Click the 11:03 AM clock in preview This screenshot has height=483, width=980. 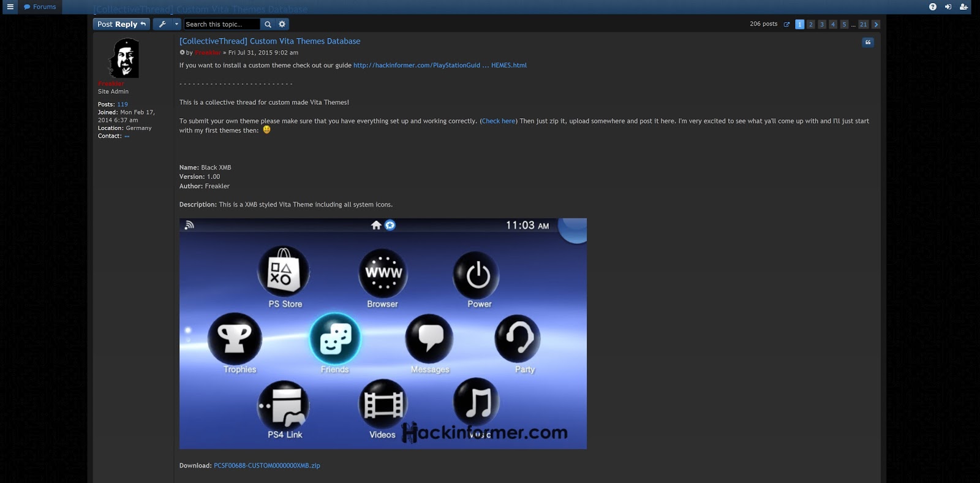(x=527, y=226)
